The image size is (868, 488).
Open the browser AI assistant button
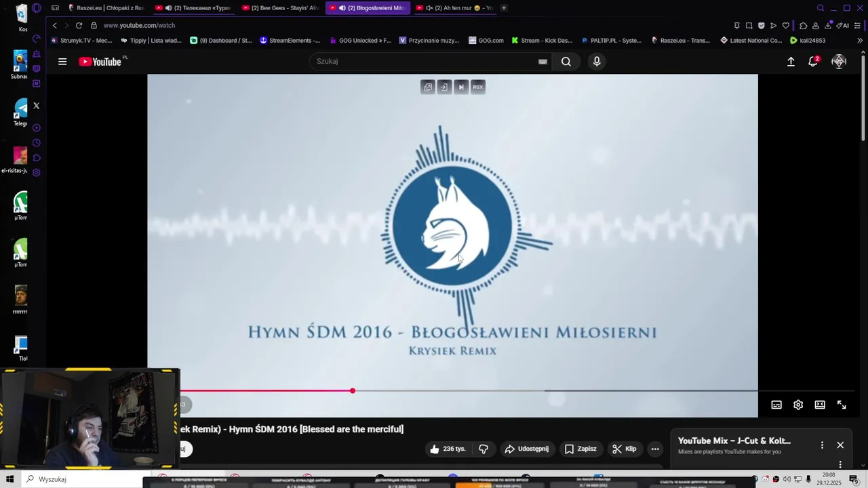tap(843, 26)
